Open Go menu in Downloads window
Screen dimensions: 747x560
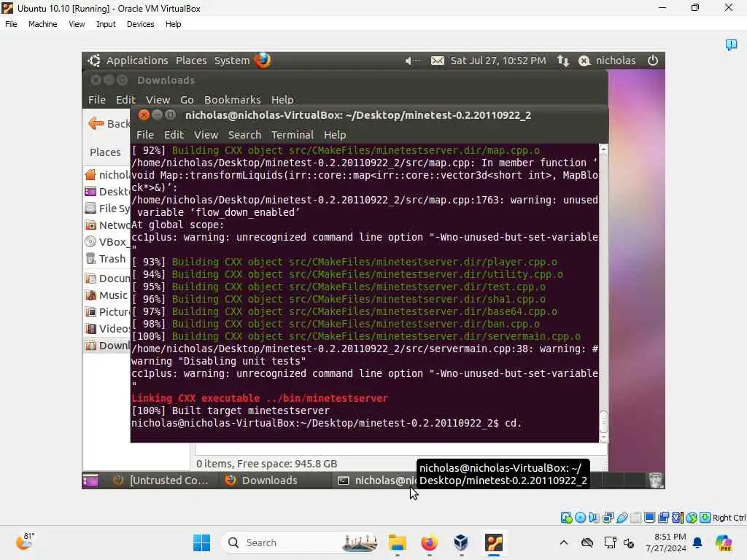click(187, 99)
